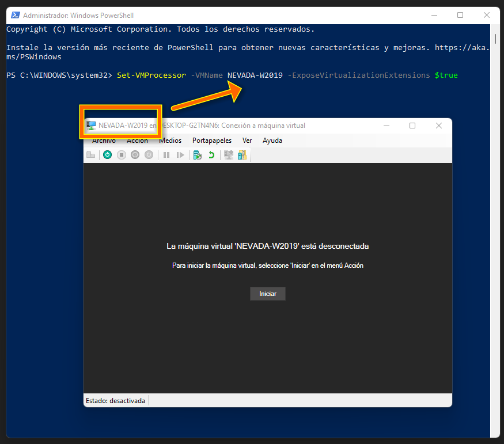Viewport: 504px width, 444px height.
Task: Open the Archivo menu
Action: (x=104, y=141)
